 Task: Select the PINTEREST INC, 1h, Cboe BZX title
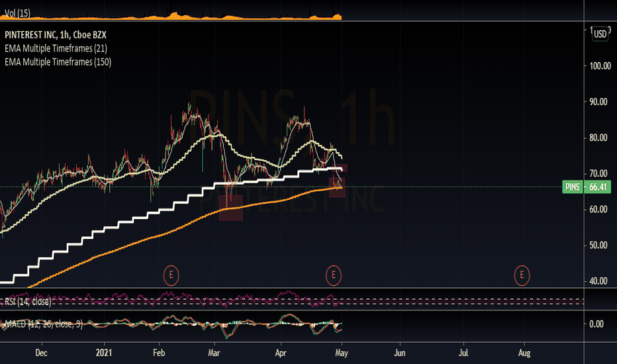[x=56, y=35]
